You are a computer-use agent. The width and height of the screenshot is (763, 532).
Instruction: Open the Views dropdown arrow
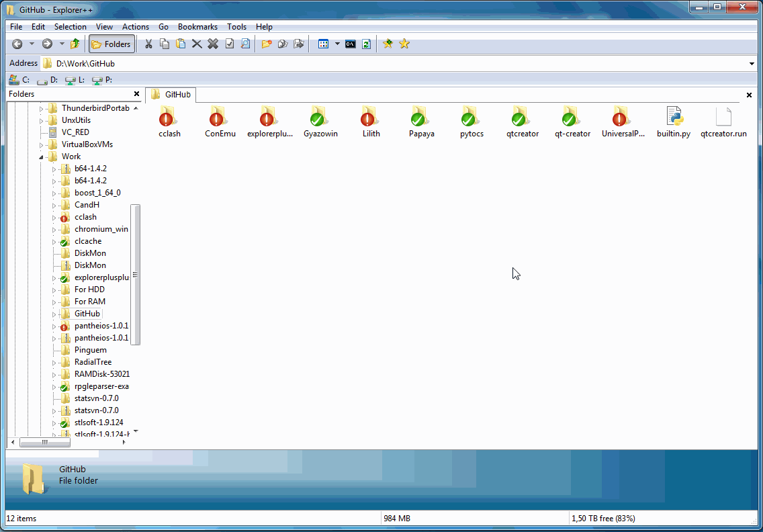click(x=337, y=44)
